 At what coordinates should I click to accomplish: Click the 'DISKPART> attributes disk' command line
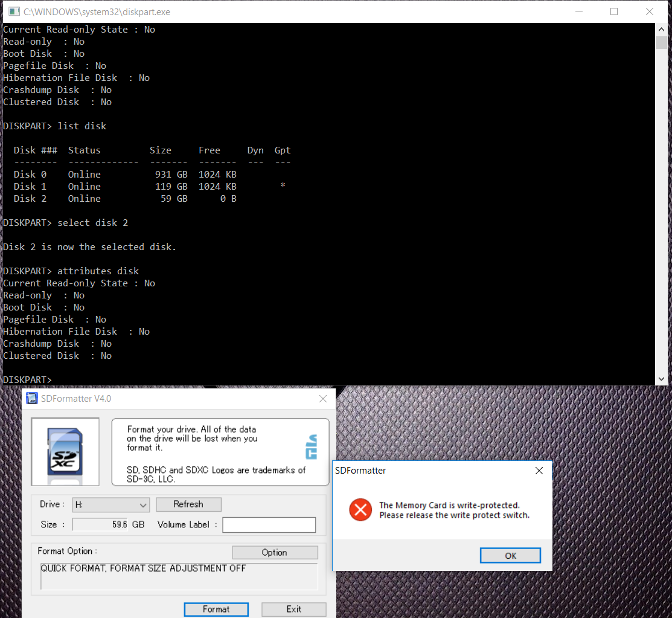click(x=71, y=271)
